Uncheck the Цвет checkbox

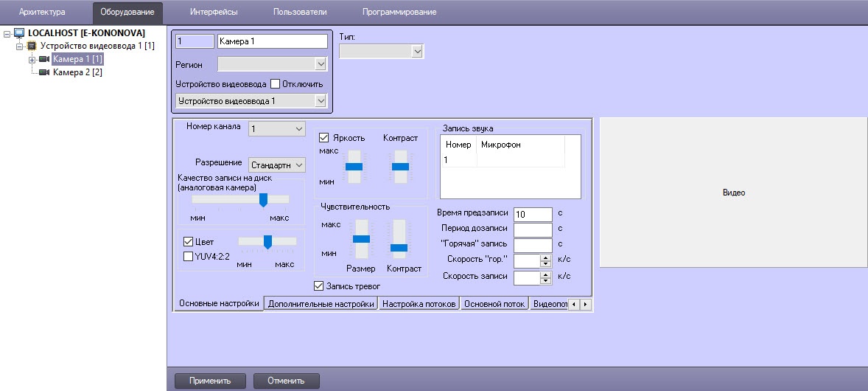tap(188, 241)
